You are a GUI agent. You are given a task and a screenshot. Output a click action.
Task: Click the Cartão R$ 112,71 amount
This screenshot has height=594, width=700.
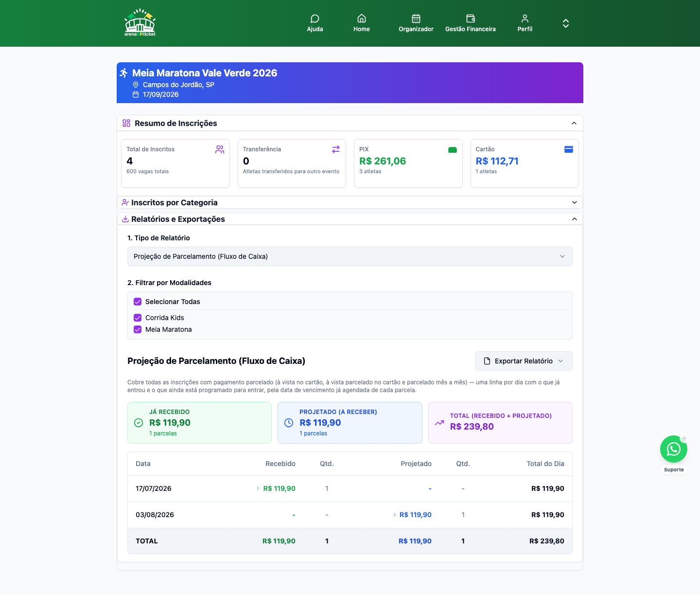pyautogui.click(x=497, y=161)
